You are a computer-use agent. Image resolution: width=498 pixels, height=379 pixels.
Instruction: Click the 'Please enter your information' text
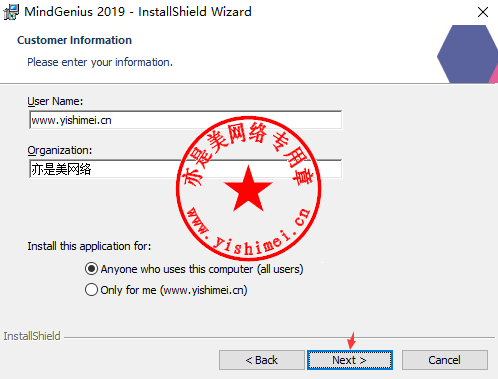[100, 62]
